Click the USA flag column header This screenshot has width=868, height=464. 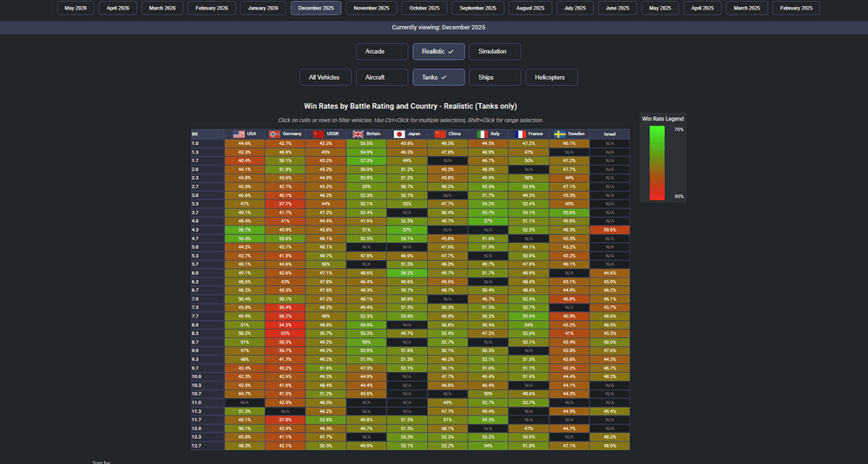pos(245,134)
